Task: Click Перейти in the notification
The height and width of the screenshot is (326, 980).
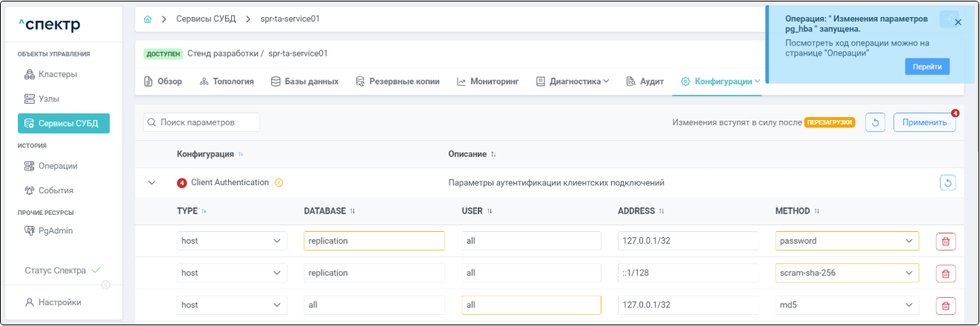Action: click(927, 67)
